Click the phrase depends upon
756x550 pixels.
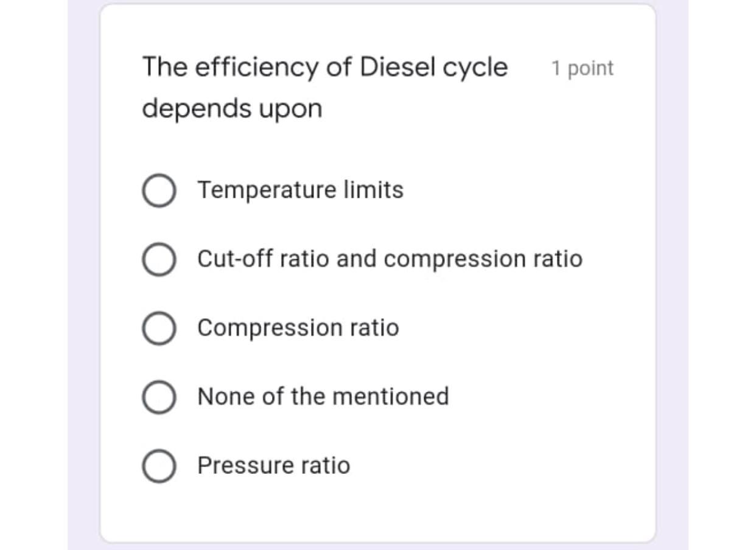point(233,108)
